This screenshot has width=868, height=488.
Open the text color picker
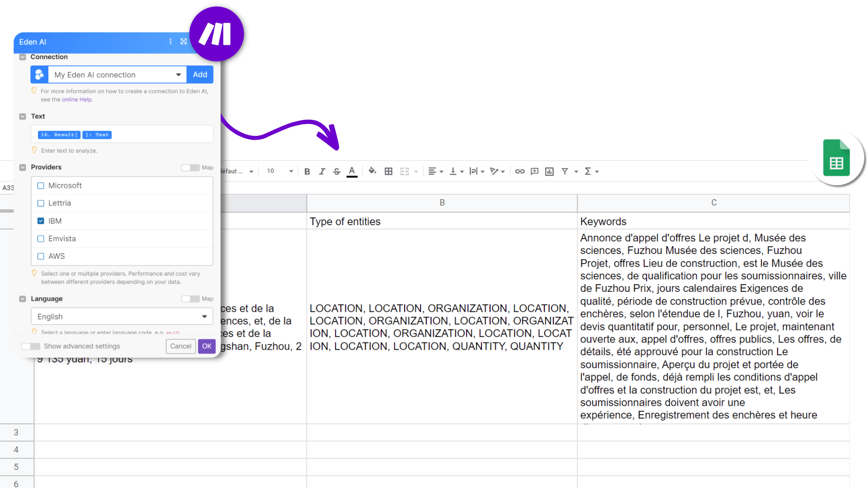352,171
